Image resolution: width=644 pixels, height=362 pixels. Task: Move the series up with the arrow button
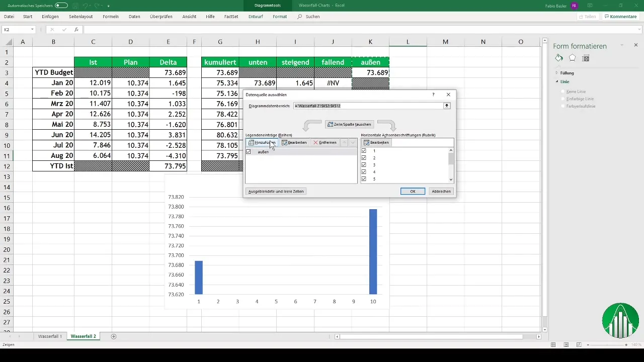point(344,143)
